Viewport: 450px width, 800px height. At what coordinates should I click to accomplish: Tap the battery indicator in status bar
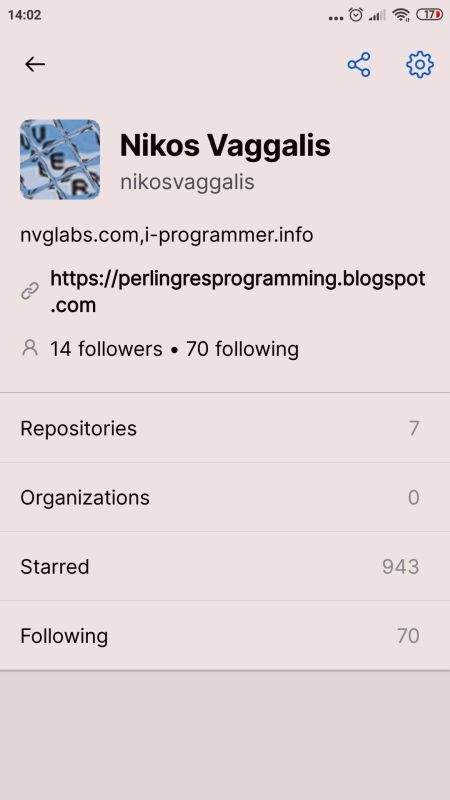(x=429, y=15)
